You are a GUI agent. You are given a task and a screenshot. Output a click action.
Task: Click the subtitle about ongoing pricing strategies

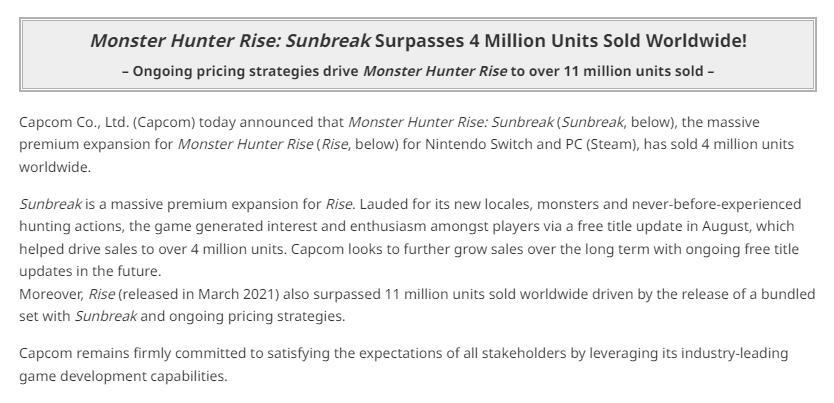click(x=418, y=71)
